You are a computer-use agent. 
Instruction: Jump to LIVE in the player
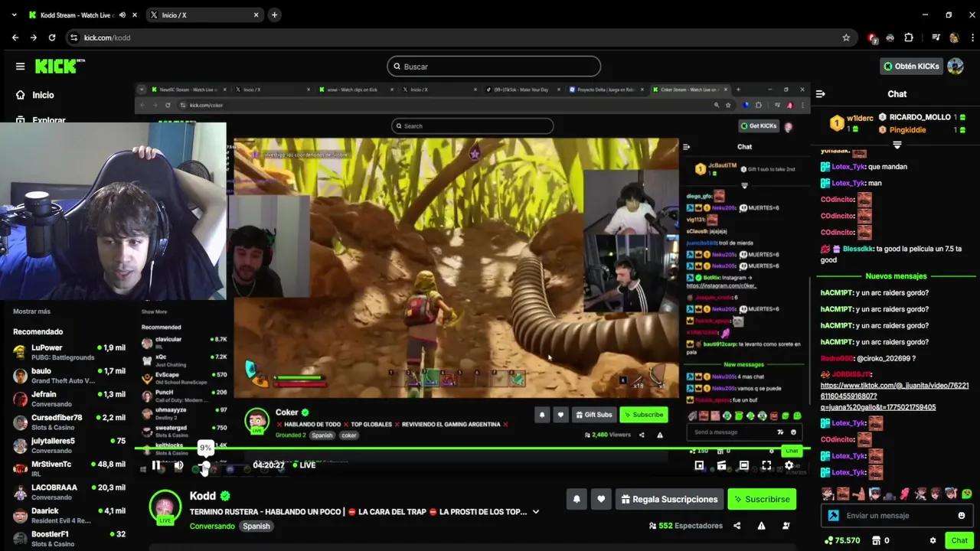(302, 465)
